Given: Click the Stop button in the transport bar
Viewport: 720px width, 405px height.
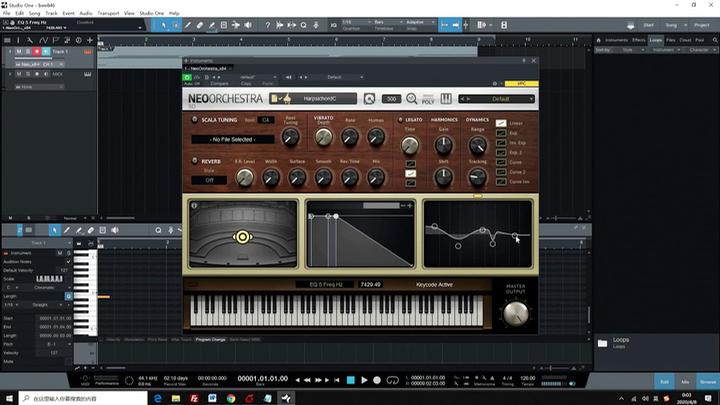Looking at the screenshot, I should pos(351,380).
